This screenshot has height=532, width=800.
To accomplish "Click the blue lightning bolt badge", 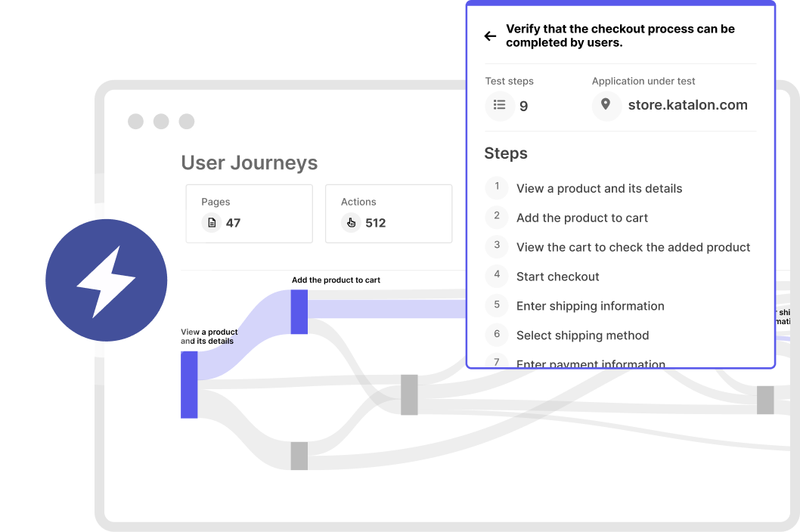I will (106, 280).
